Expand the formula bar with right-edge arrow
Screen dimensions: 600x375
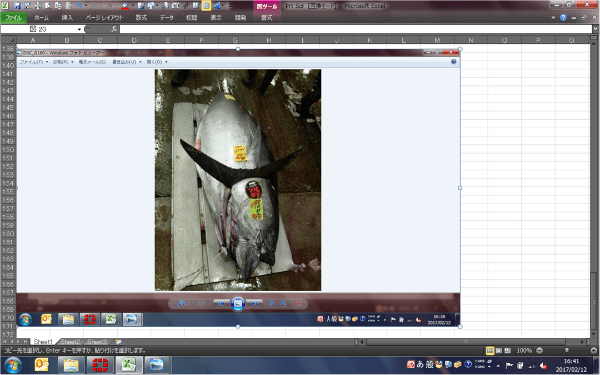595,29
